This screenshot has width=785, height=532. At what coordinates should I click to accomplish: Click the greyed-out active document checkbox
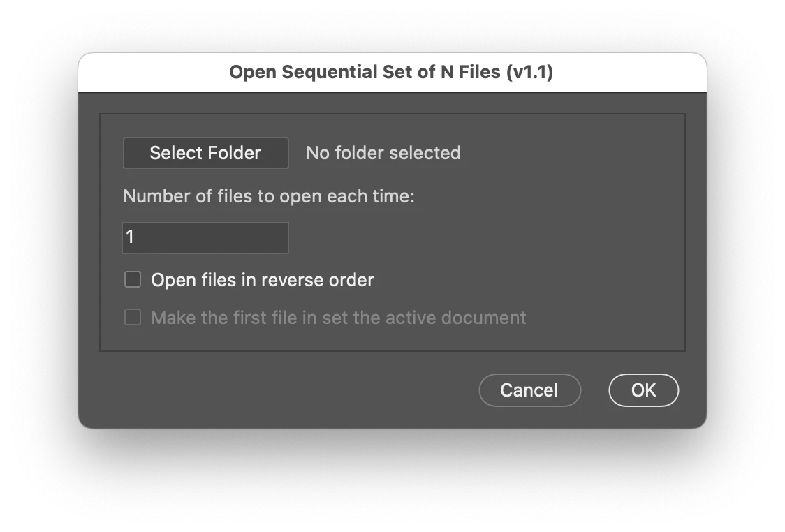coord(133,318)
